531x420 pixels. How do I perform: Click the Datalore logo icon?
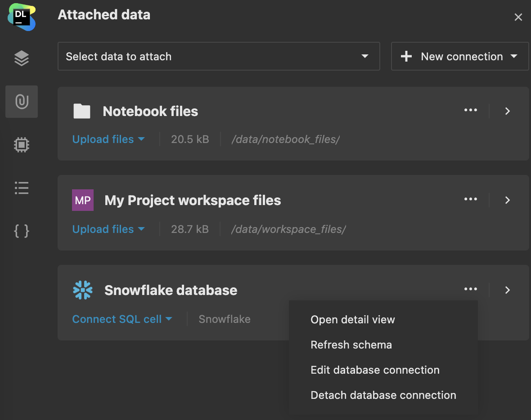pos(21,18)
